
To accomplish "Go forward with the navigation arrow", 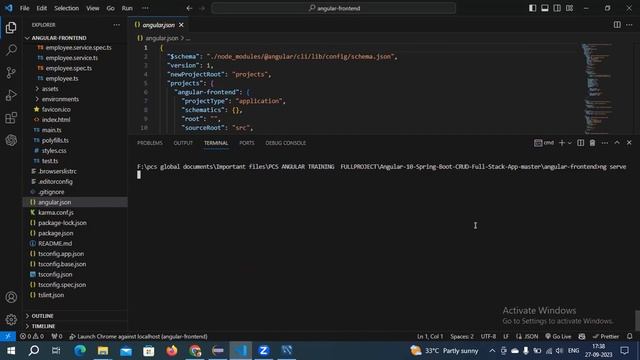I will 202,8.
